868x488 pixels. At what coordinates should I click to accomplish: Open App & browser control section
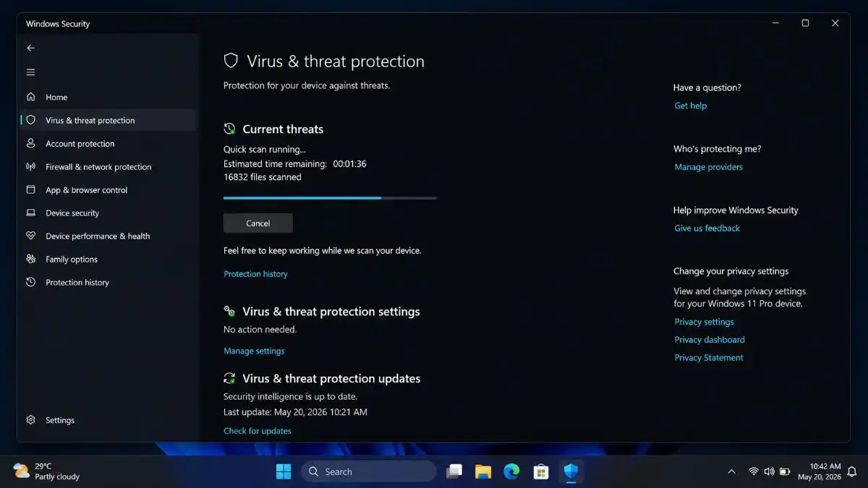(x=109, y=189)
